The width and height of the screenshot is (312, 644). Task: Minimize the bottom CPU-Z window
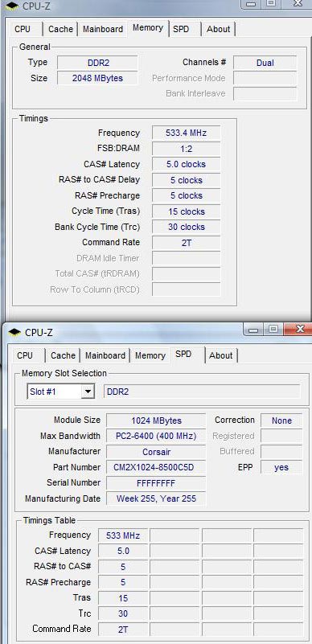tap(252, 330)
